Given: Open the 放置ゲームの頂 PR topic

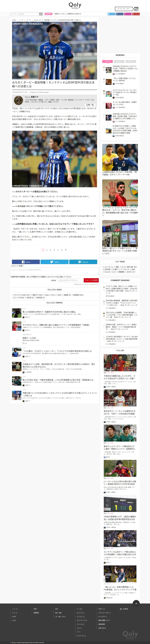Looking at the screenshot, I should [29, 338].
